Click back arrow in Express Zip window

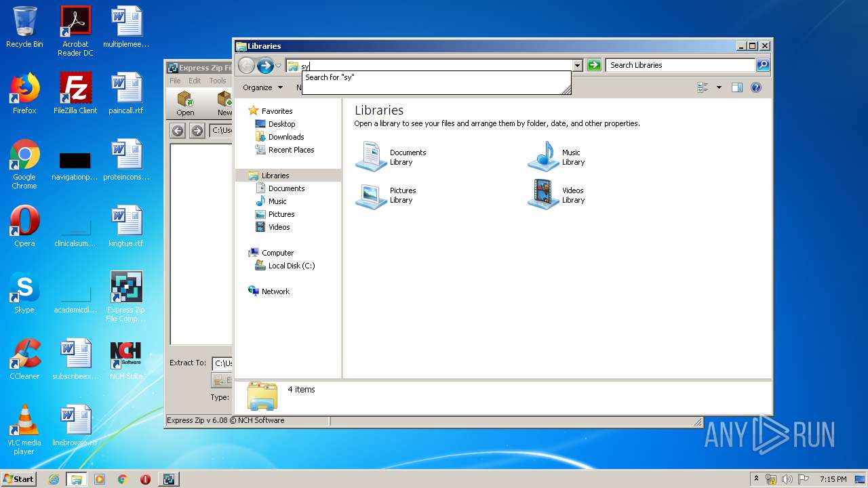coord(178,130)
